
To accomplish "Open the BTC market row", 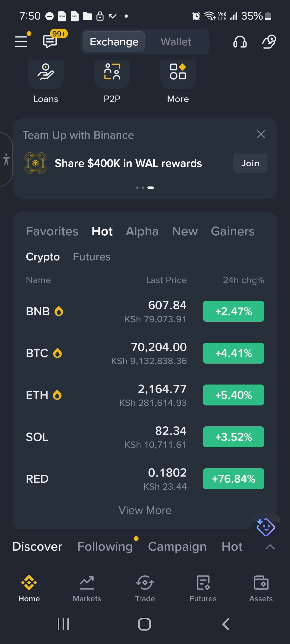I will coord(145,353).
